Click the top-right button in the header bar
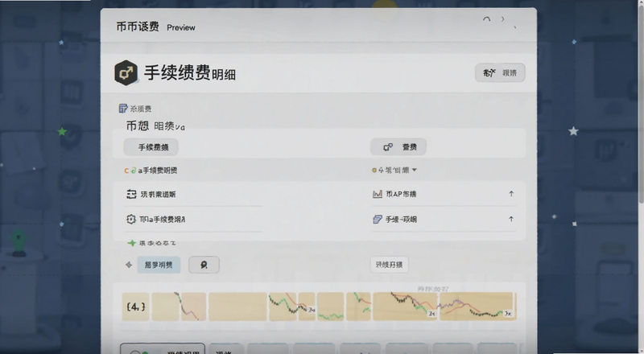The image size is (644, 354). 500,72
